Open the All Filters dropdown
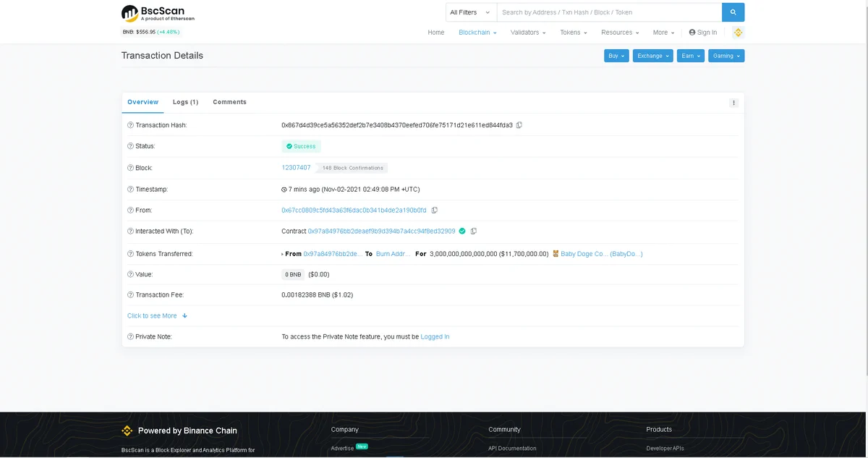The height and width of the screenshot is (458, 868). [471, 12]
